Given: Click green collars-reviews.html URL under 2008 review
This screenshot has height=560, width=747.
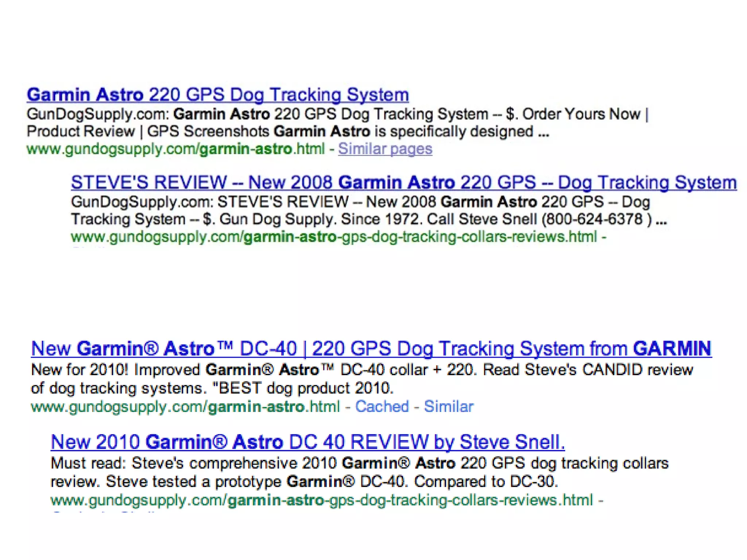Looking at the screenshot, I should click(334, 237).
